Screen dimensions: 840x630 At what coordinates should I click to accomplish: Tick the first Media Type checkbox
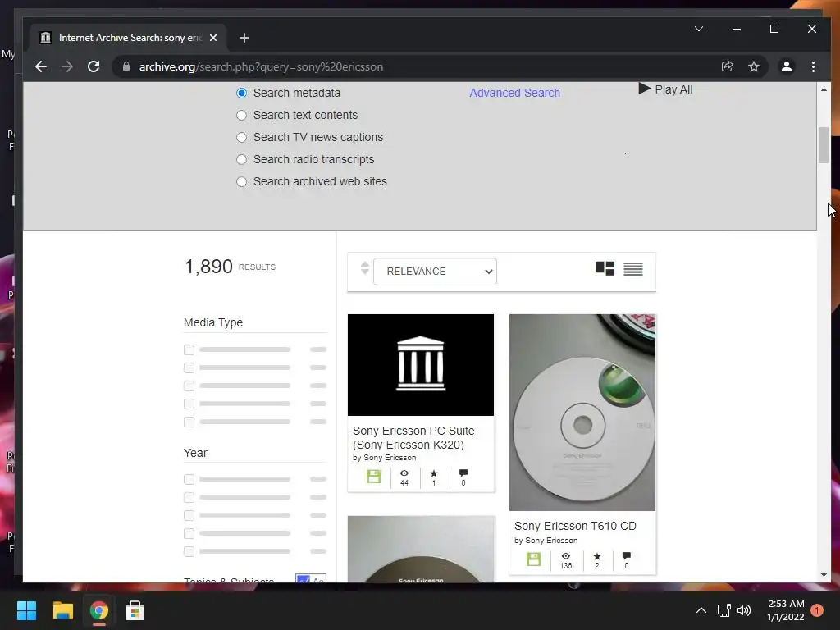click(x=189, y=349)
